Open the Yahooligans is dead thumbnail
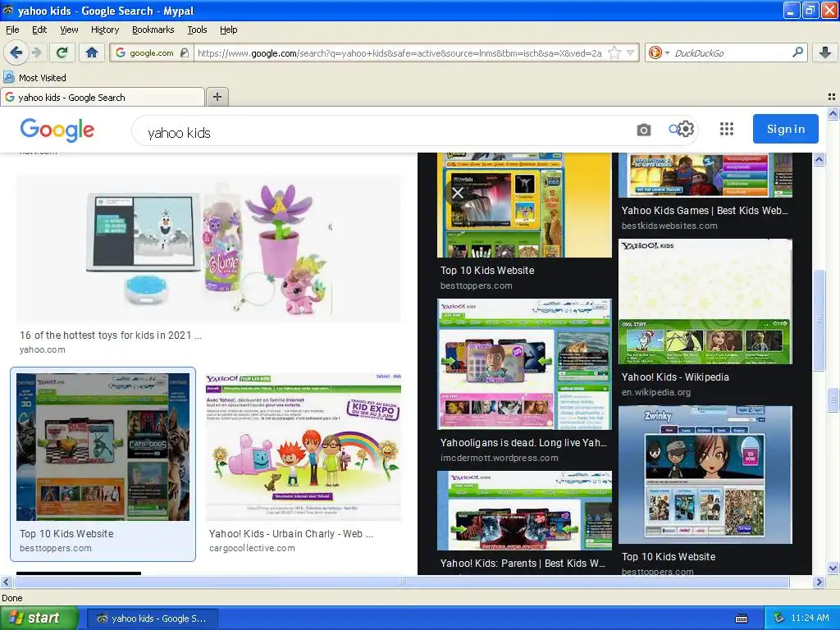 click(524, 364)
